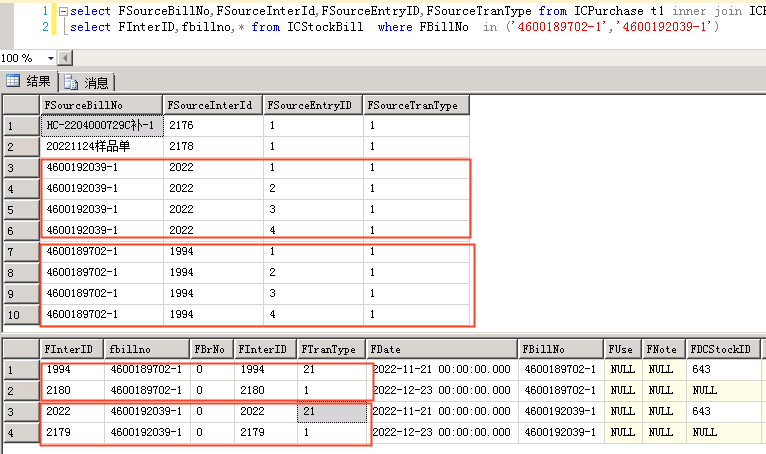766x454 pixels.
Task: Select the FTranType column header in bottom grid
Action: [x=329, y=349]
